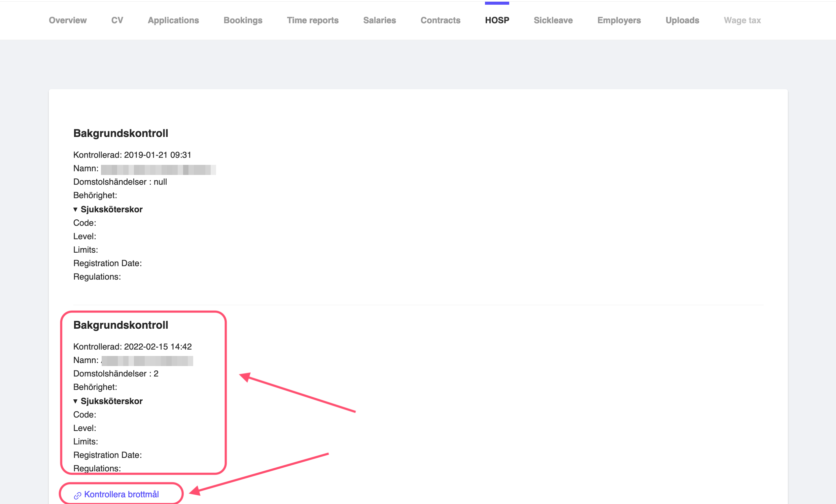Open the Bookings tab

tap(243, 20)
